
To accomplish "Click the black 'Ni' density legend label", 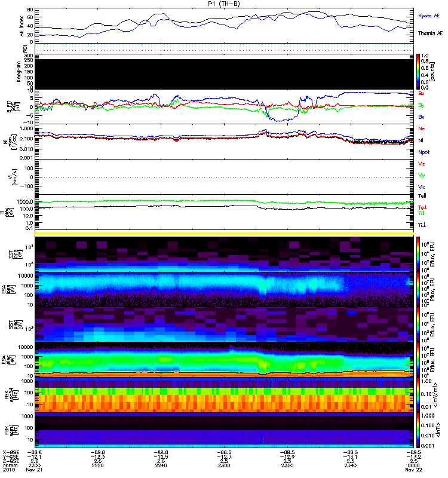I will pos(421,140).
